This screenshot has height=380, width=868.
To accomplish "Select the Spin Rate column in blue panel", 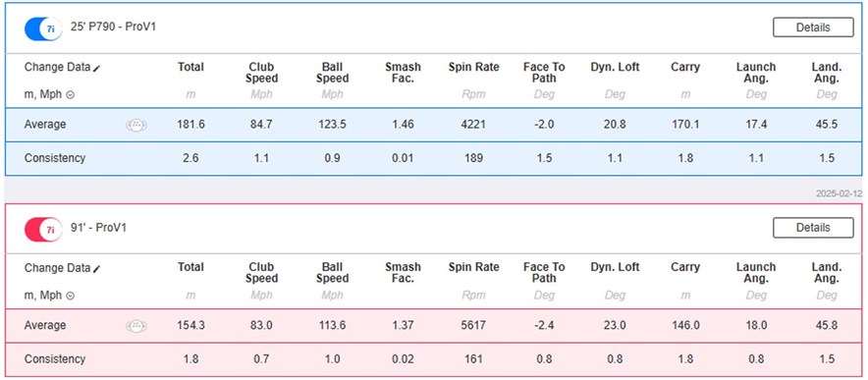I will pos(474,67).
